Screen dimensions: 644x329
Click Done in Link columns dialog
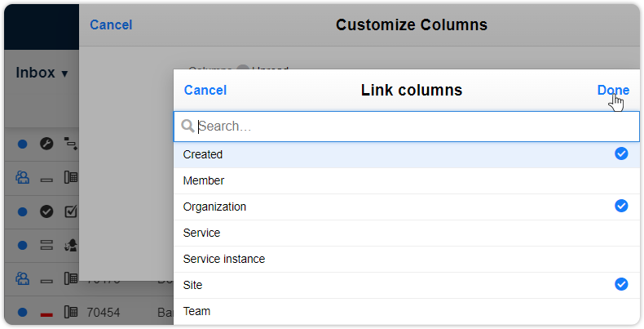[613, 90]
